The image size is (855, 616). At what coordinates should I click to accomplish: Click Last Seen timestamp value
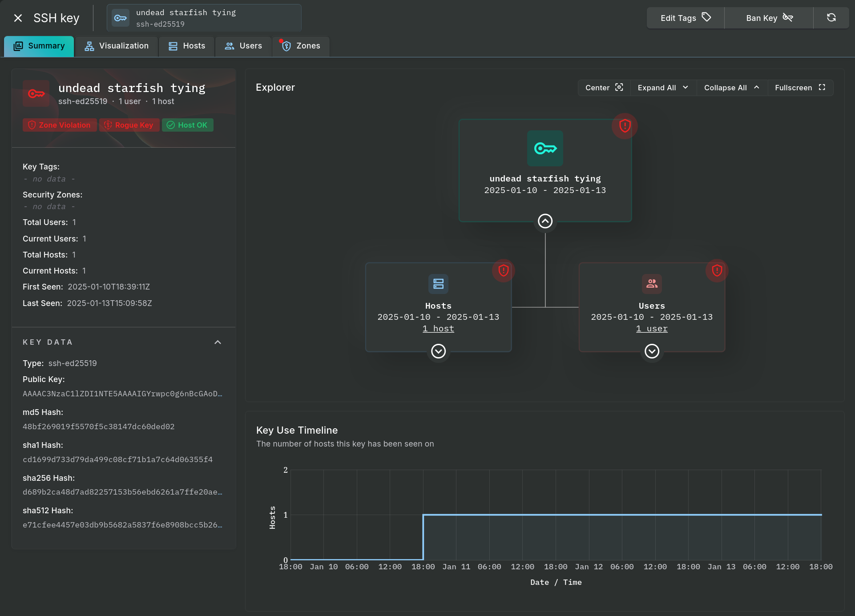pos(109,303)
